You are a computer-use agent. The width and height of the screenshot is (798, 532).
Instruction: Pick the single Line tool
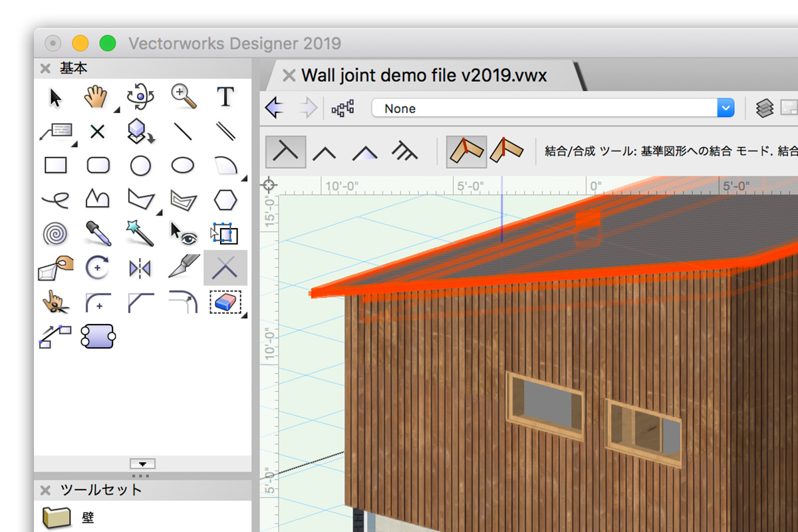pyautogui.click(x=183, y=132)
